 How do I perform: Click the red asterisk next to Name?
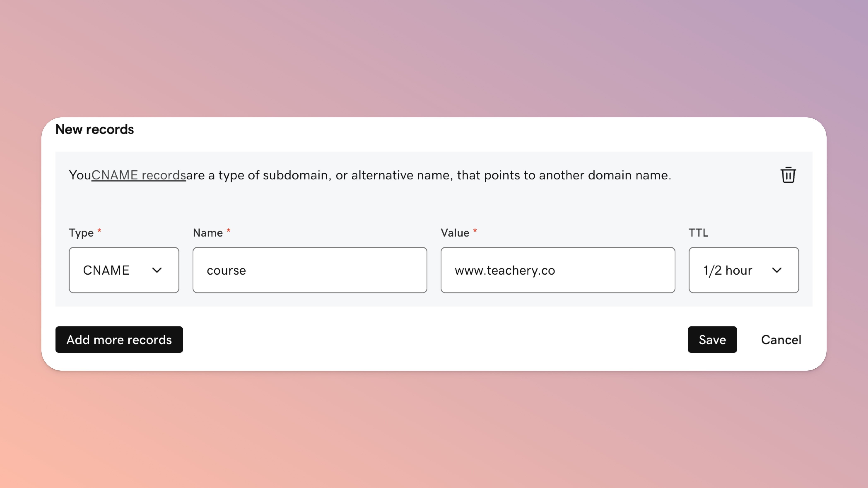coord(228,231)
